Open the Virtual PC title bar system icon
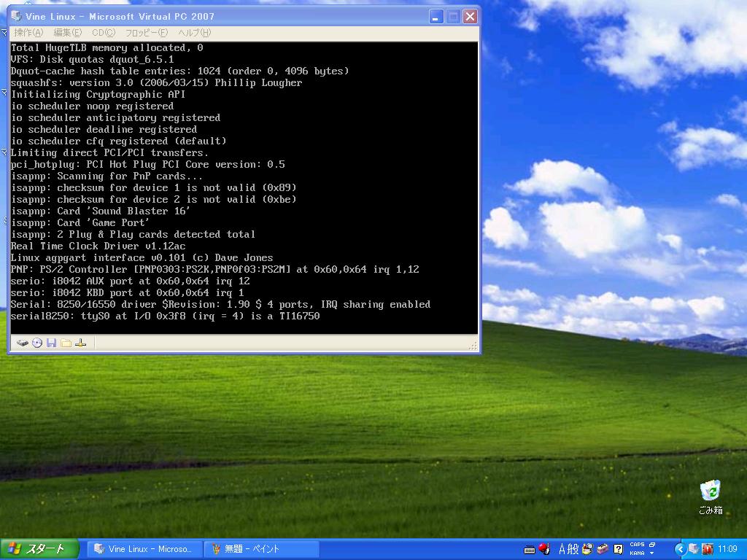Screen dimensions: 747x560 coord(16,16)
